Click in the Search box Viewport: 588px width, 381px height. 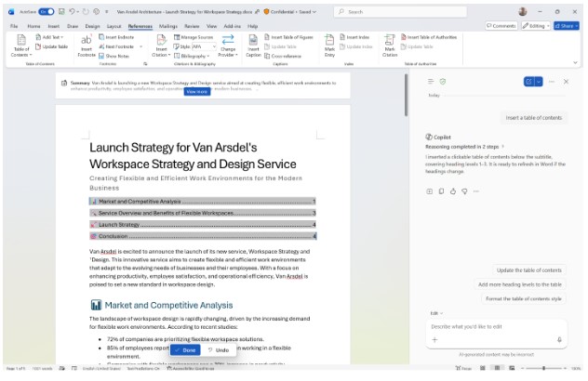400,11
